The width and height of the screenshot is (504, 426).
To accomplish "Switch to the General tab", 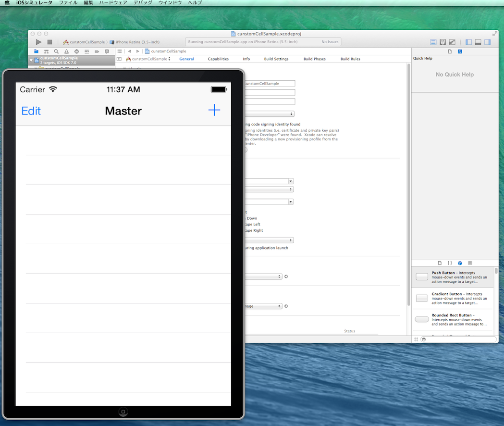I will (x=186, y=59).
